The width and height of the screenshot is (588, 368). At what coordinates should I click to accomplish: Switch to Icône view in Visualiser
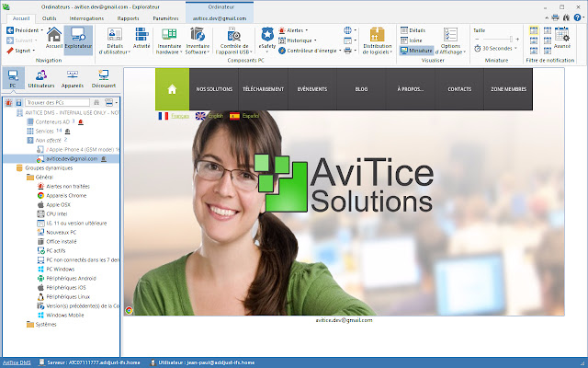pos(412,40)
